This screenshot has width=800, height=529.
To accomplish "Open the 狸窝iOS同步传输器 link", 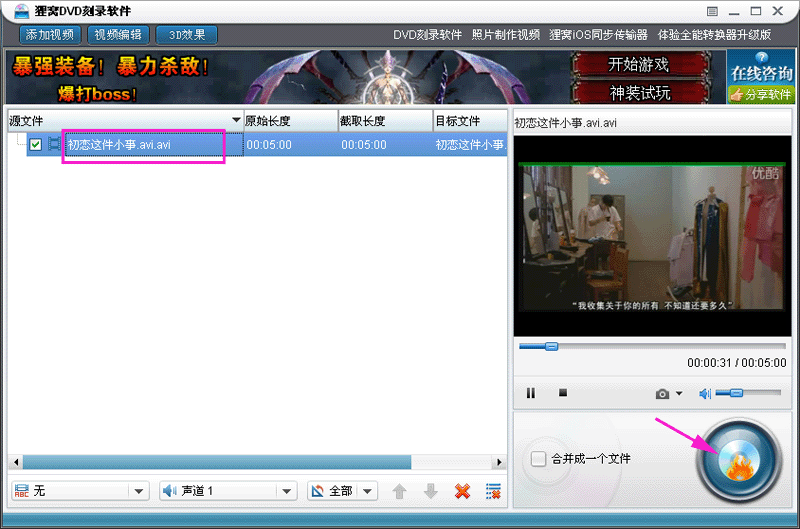I will coord(598,35).
